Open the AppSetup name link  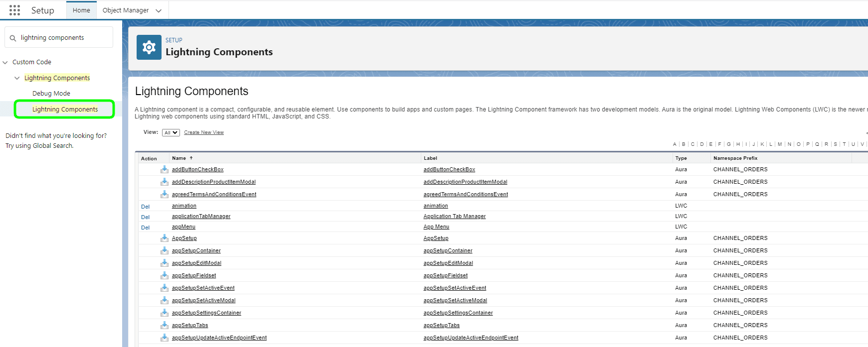184,238
